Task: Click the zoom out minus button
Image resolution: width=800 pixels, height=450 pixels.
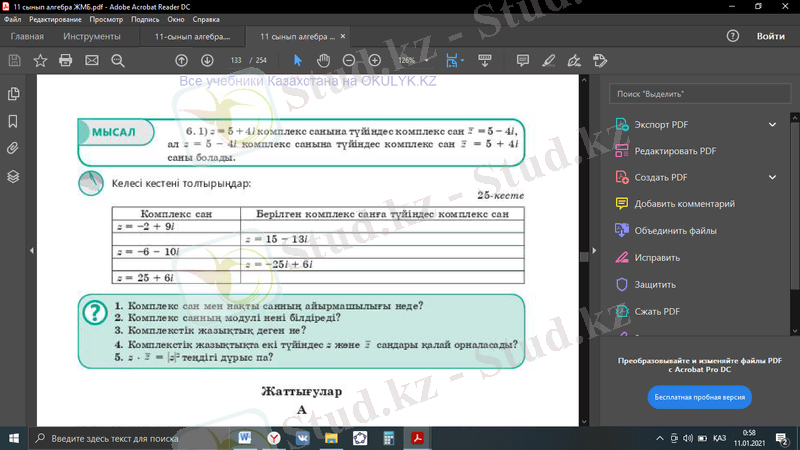Action: [348, 60]
